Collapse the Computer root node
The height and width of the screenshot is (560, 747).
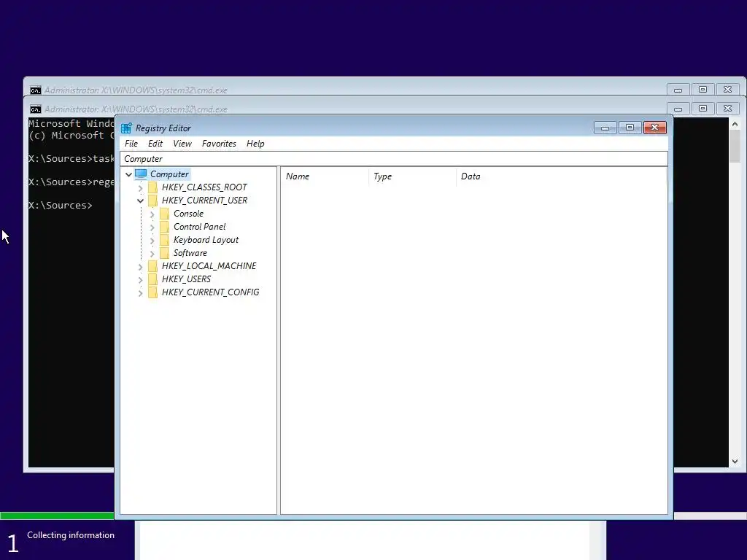[x=128, y=175]
